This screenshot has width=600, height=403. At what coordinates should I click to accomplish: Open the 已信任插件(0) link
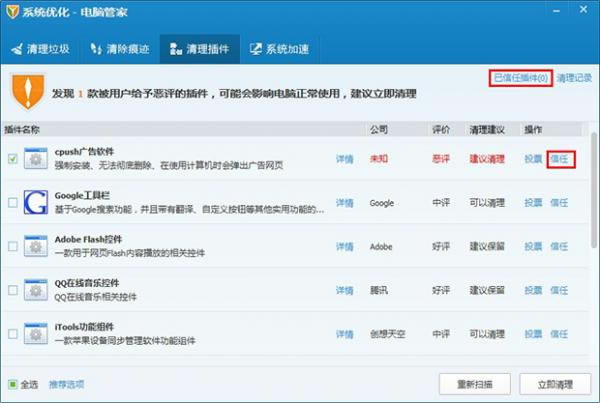click(x=520, y=77)
